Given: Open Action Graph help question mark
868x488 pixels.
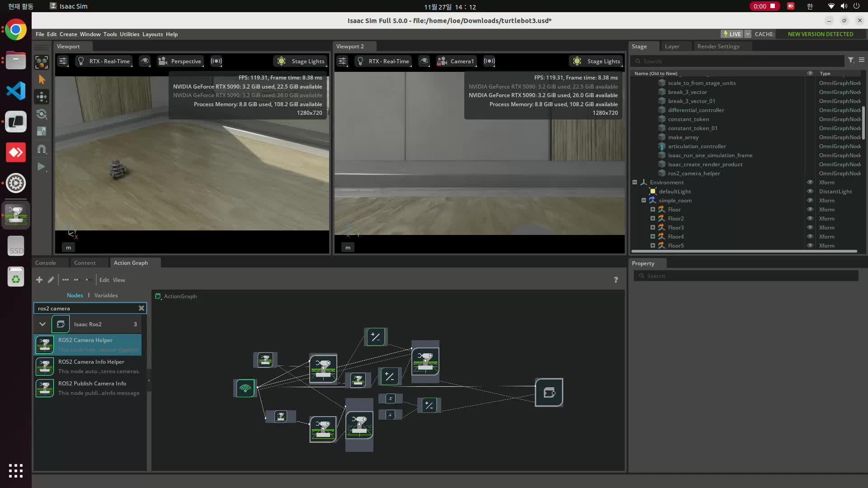Looking at the screenshot, I should (x=616, y=280).
